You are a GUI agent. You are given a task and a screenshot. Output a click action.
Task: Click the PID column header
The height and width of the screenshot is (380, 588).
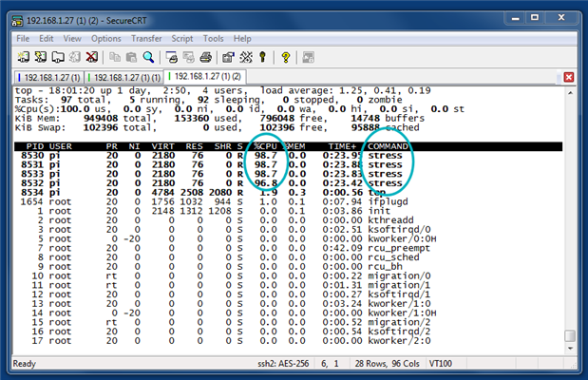pyautogui.click(x=35, y=146)
